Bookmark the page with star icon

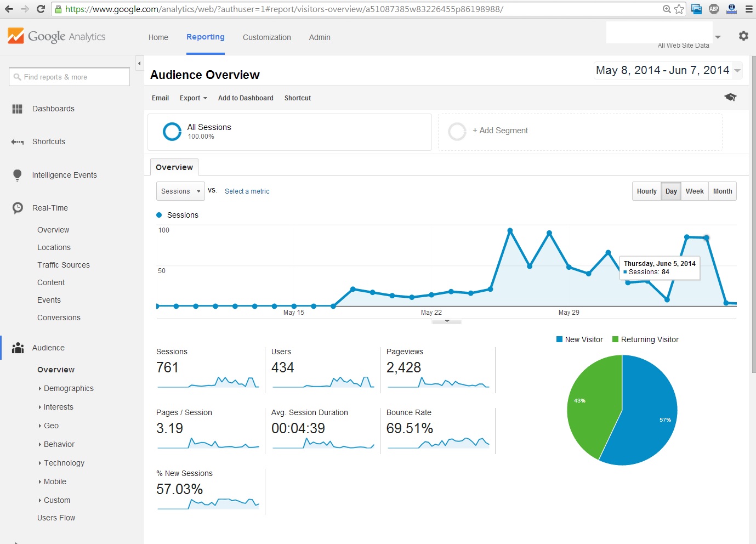[679, 9]
